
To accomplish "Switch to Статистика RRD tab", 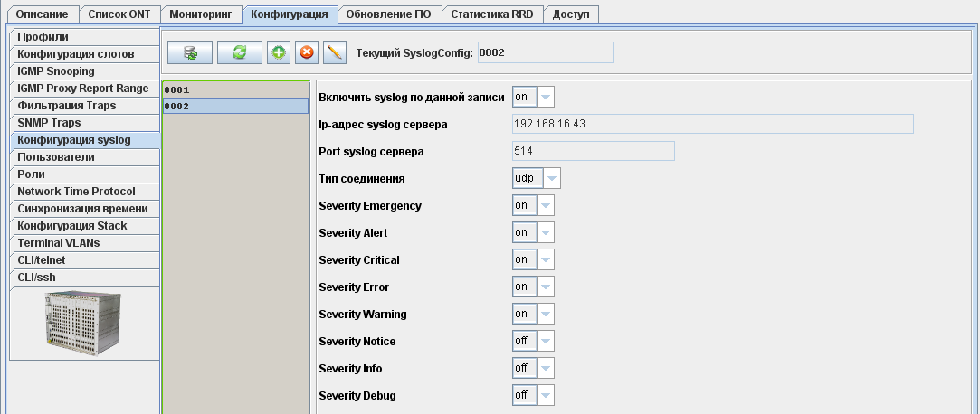I will [492, 14].
